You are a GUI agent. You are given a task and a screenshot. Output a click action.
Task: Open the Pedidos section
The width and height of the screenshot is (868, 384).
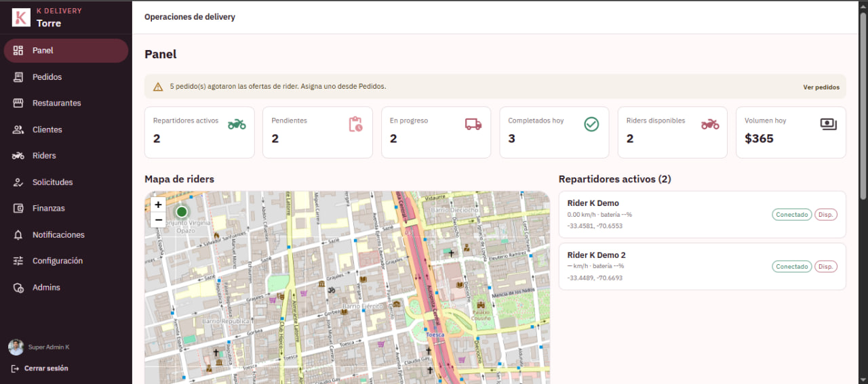coord(66,77)
